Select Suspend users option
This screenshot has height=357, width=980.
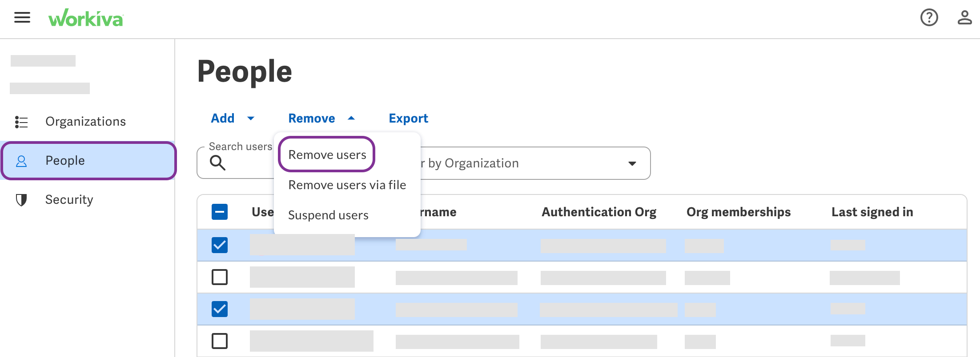(328, 215)
